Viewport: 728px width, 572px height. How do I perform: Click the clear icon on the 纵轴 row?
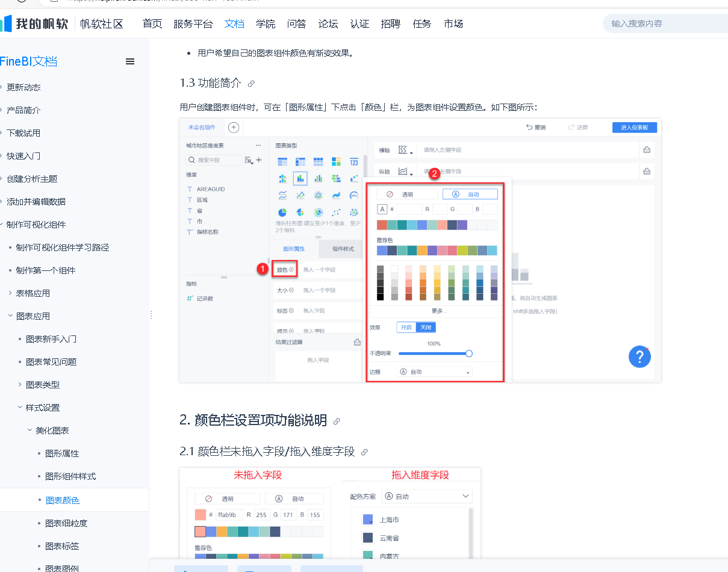[647, 171]
